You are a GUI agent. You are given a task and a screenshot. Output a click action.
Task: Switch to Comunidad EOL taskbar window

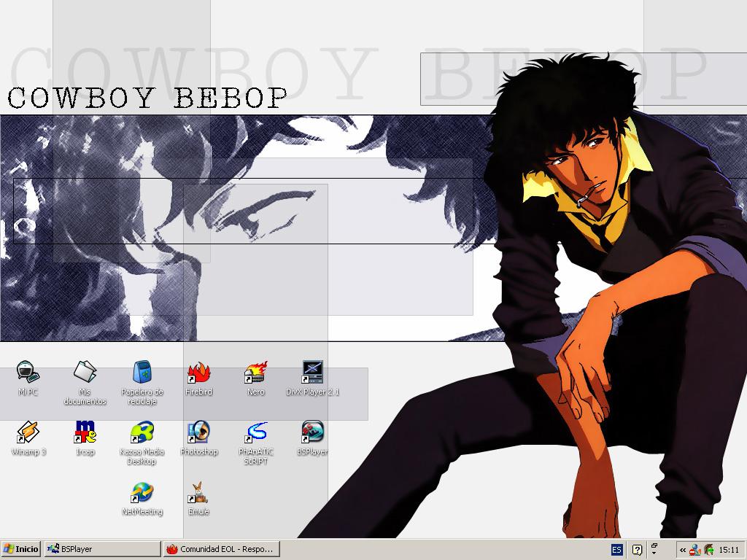coord(221,549)
